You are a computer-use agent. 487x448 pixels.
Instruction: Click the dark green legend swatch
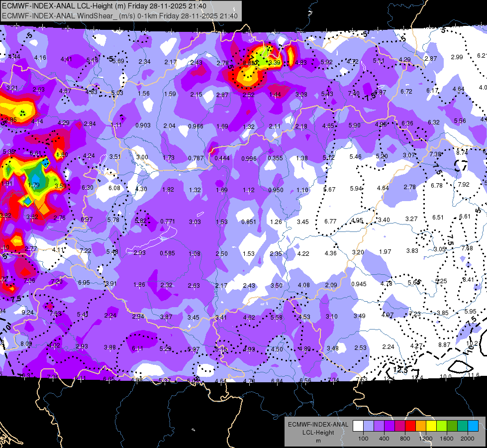coord(452,426)
